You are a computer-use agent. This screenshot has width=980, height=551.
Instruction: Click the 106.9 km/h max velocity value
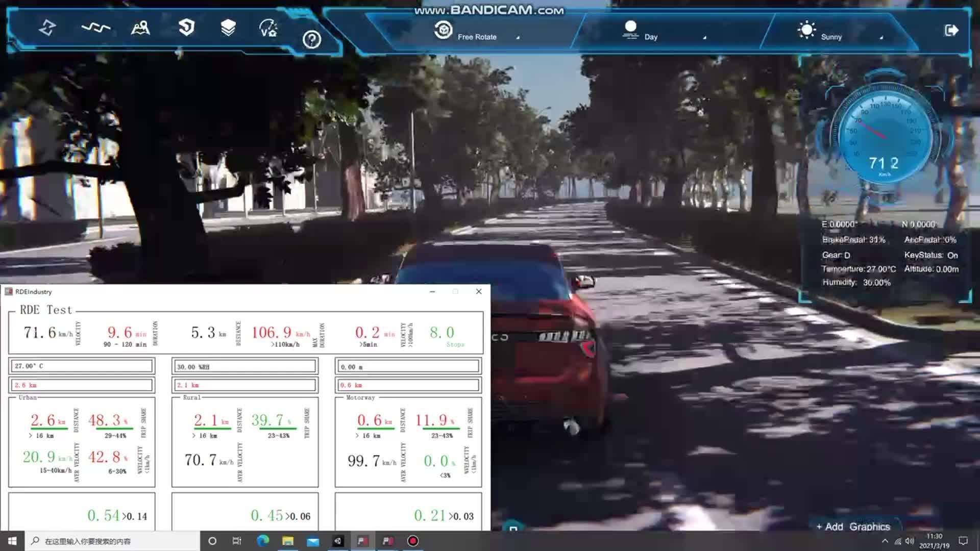point(281,333)
